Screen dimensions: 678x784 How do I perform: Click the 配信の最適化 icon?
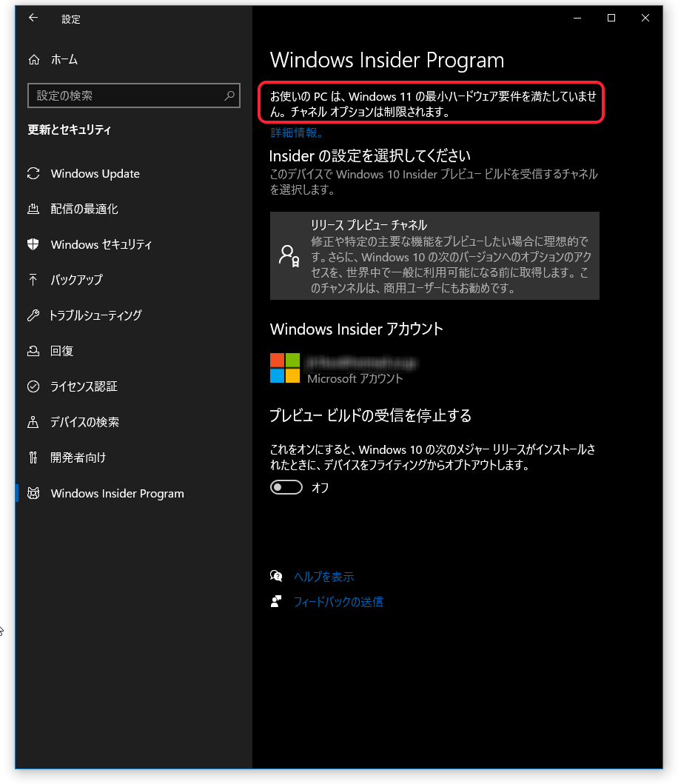pos(33,210)
